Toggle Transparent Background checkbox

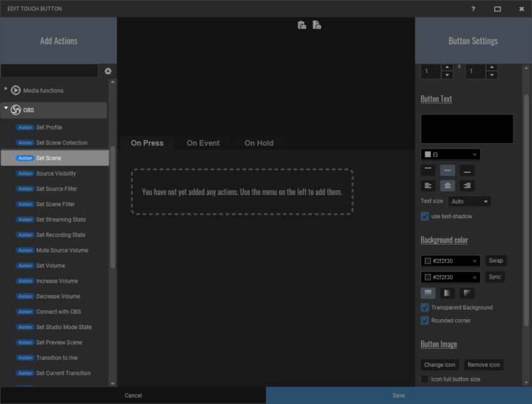tap(425, 307)
